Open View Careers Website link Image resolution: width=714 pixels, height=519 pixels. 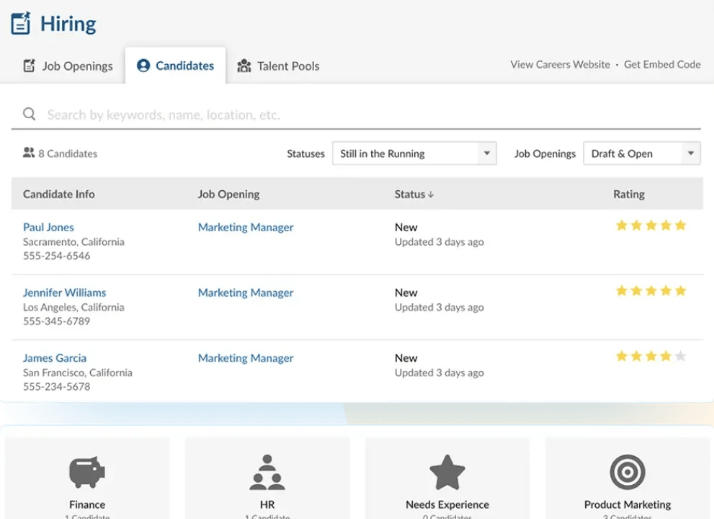tap(560, 65)
